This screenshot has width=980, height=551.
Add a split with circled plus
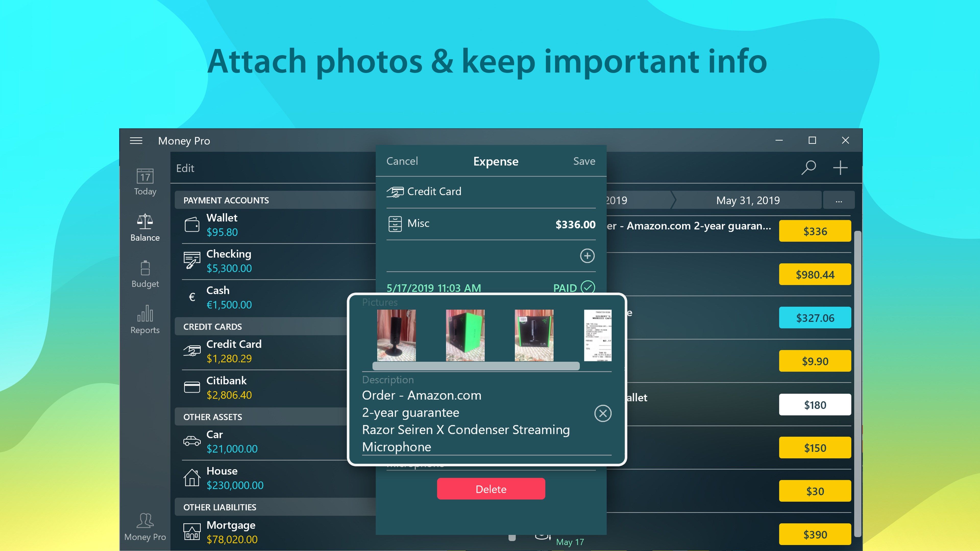click(x=587, y=256)
